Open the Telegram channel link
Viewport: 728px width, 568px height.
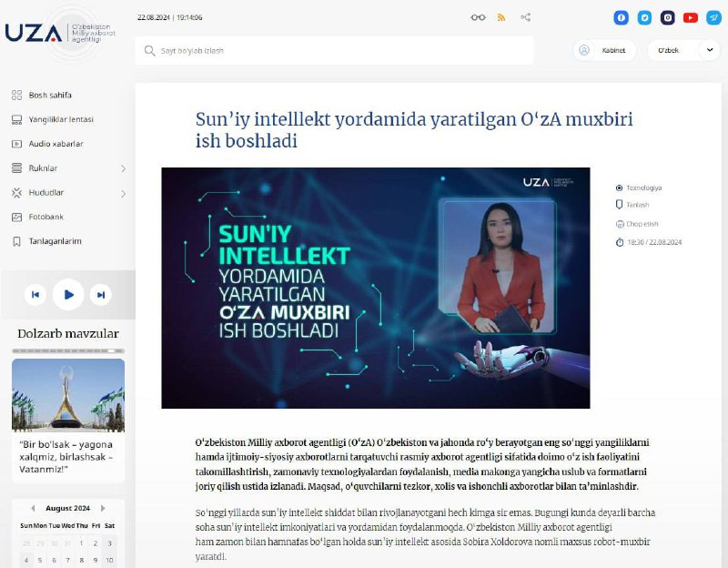click(x=713, y=17)
